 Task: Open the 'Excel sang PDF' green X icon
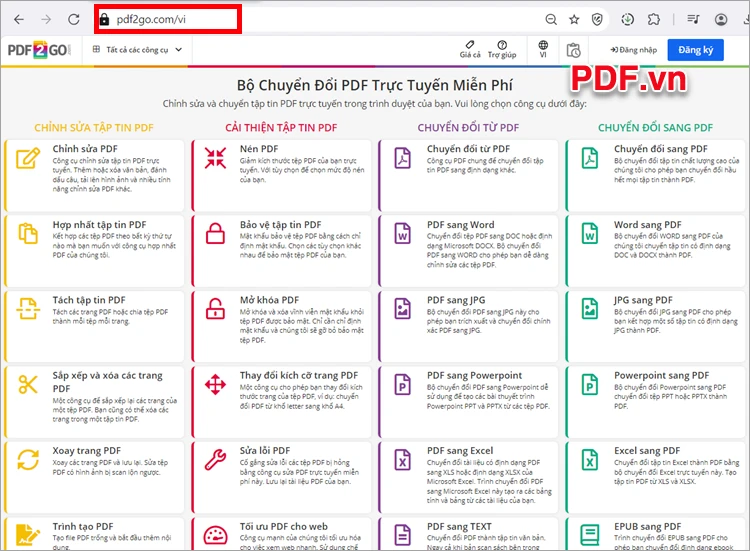(x=590, y=460)
